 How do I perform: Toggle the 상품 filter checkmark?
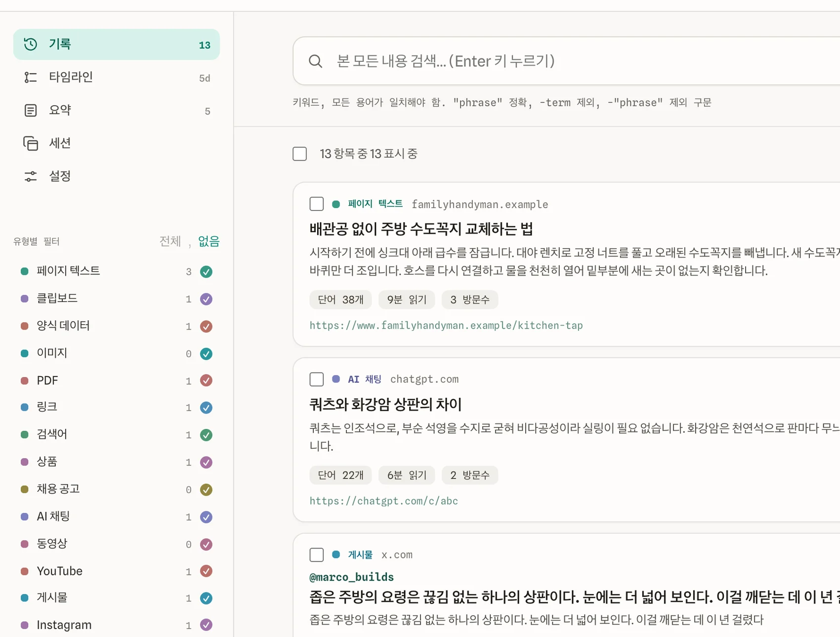[x=206, y=463]
